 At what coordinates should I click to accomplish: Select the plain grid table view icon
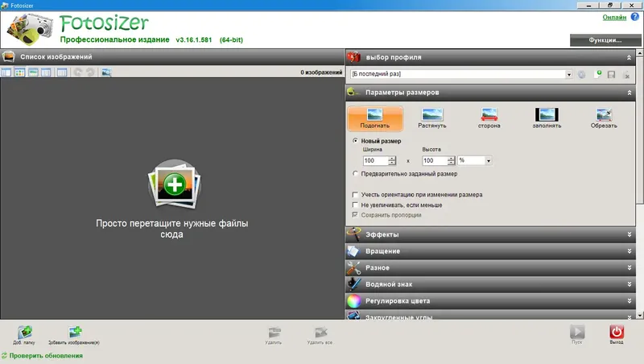coord(62,72)
